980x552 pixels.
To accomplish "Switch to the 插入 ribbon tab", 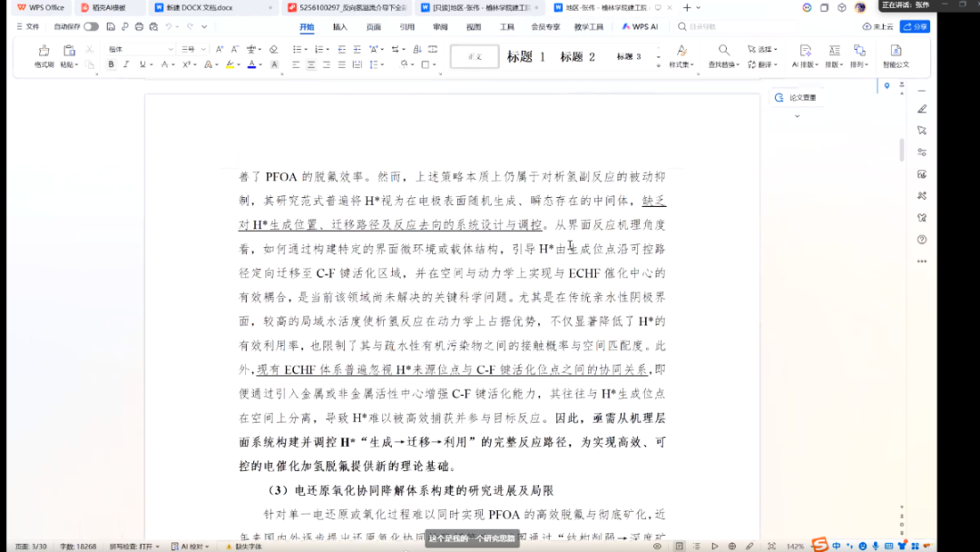I will 339,27.
